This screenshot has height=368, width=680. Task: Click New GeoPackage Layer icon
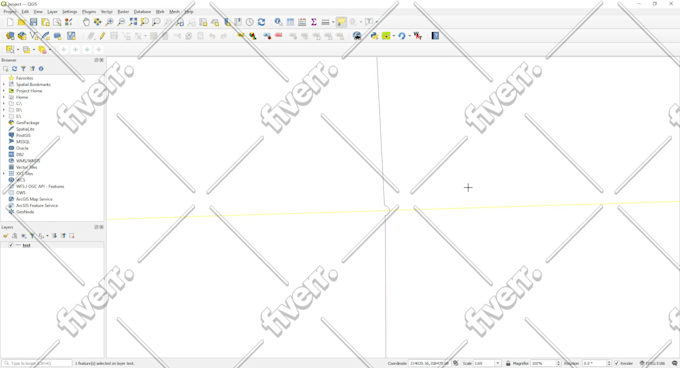22,36
